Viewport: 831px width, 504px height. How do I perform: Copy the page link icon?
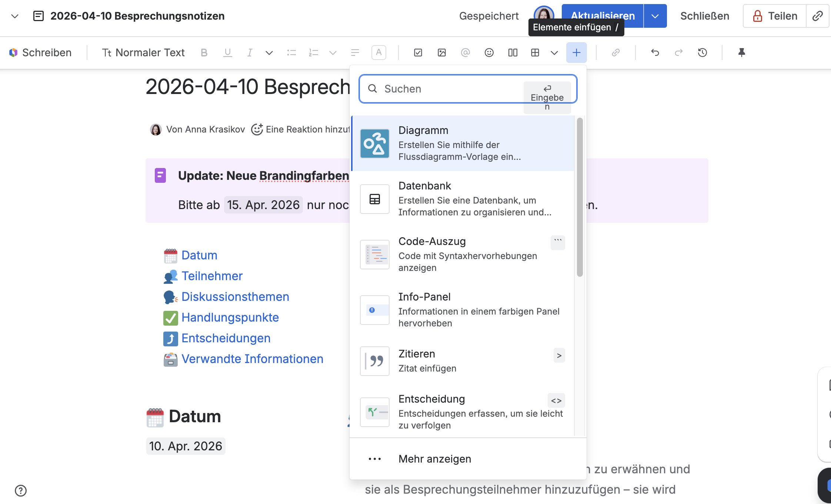click(818, 16)
